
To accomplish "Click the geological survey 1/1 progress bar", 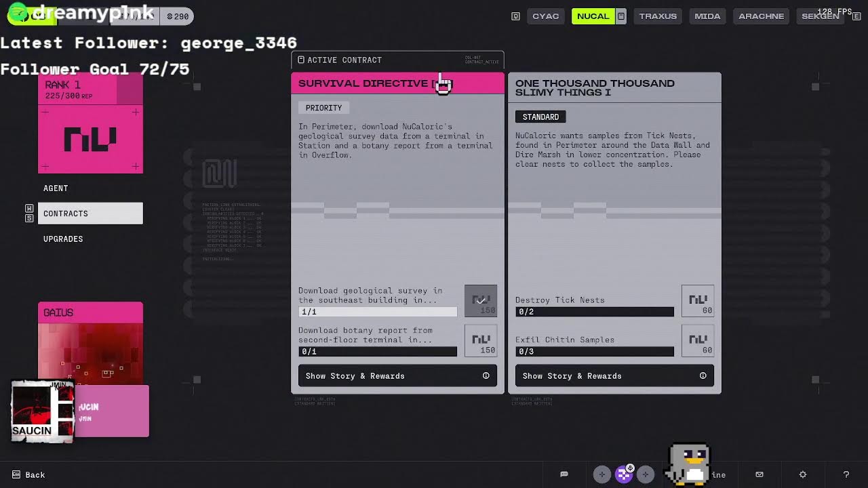I will [378, 312].
